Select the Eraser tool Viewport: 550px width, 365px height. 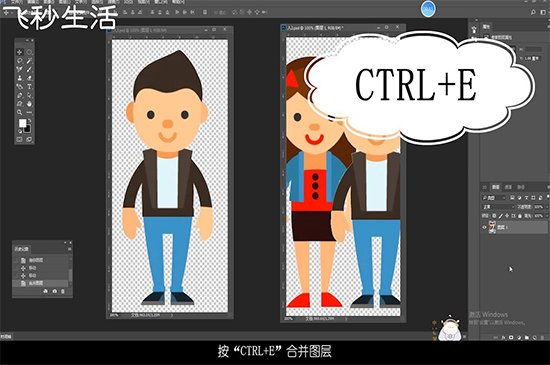29,78
